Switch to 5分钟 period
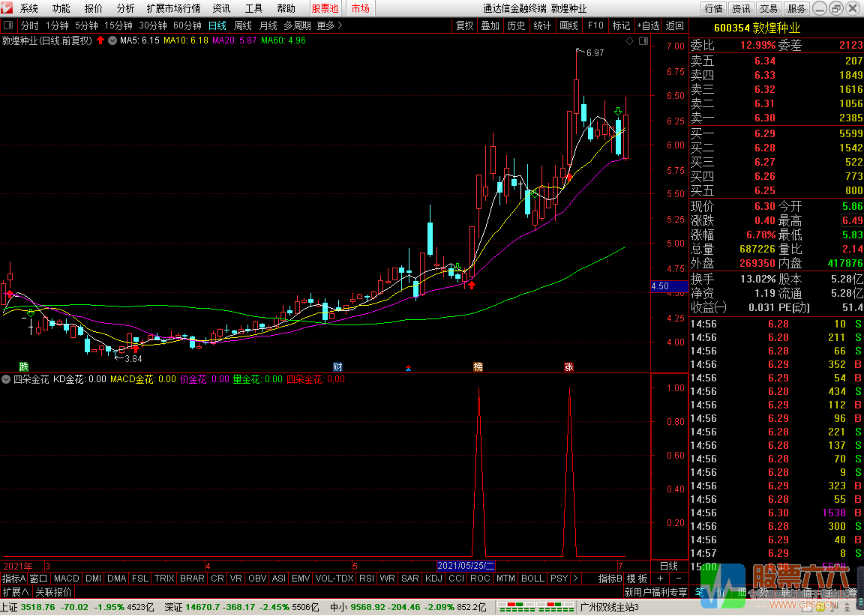The height and width of the screenshot is (616, 864). [x=86, y=25]
